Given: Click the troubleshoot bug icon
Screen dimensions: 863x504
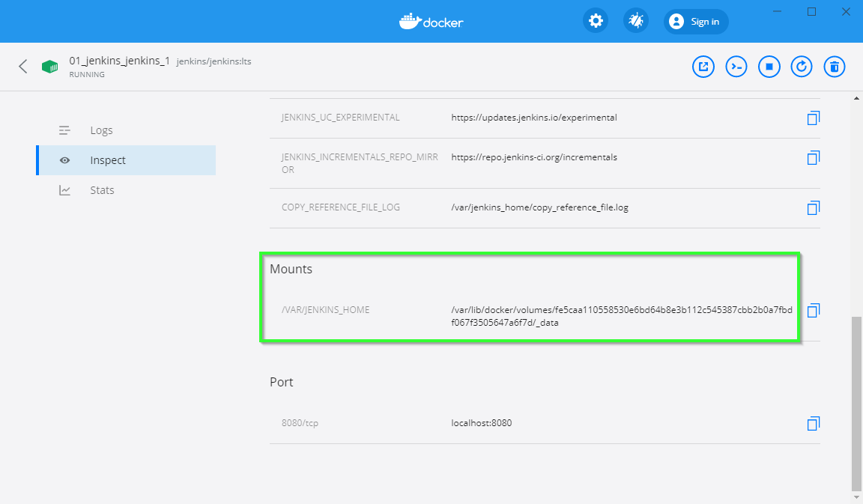Looking at the screenshot, I should tap(636, 21).
